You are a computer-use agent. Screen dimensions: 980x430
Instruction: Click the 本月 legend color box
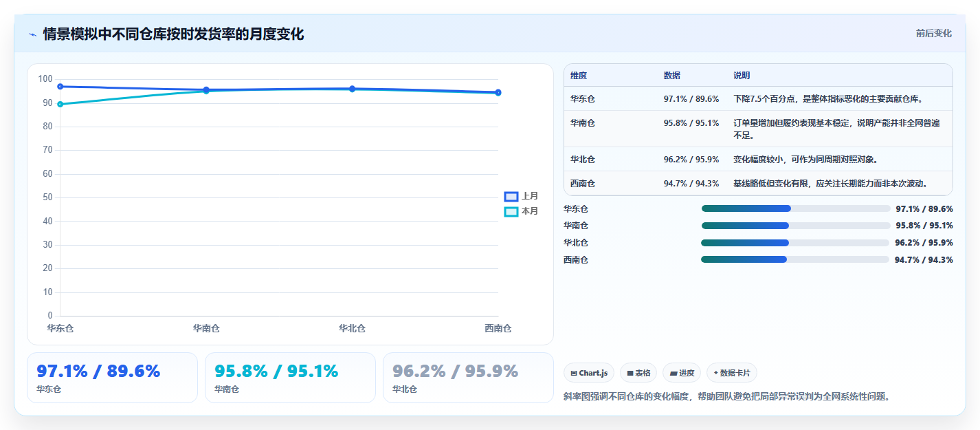(x=511, y=211)
